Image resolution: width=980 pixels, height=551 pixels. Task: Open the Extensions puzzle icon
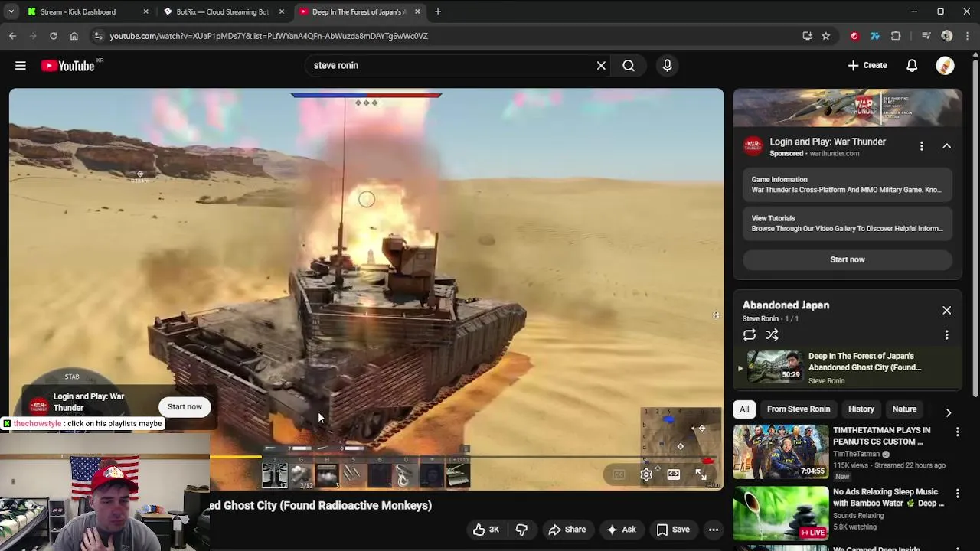click(x=896, y=36)
